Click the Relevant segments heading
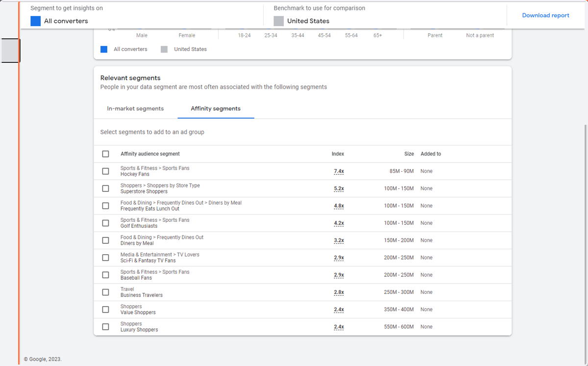Image resolution: width=588 pixels, height=366 pixels. tap(130, 78)
